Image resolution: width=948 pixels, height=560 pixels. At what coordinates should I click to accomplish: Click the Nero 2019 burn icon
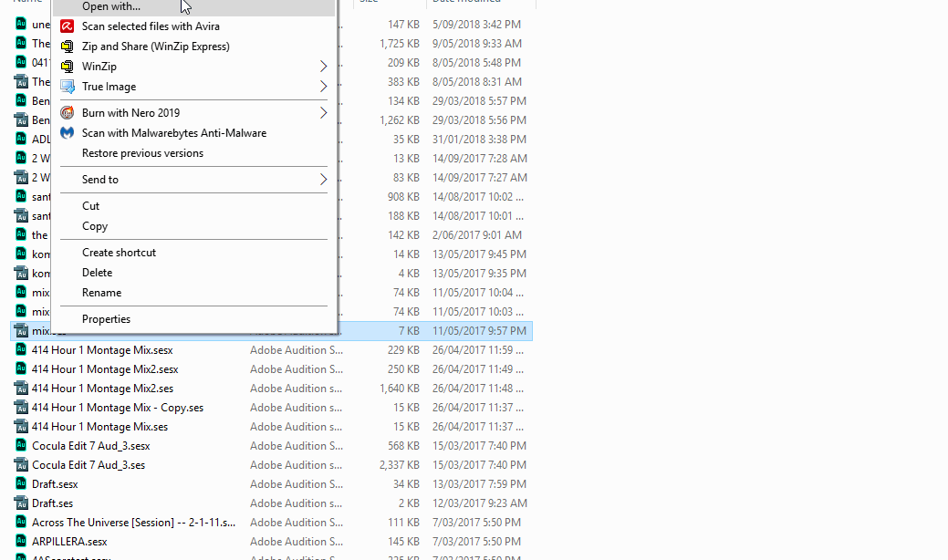click(68, 113)
